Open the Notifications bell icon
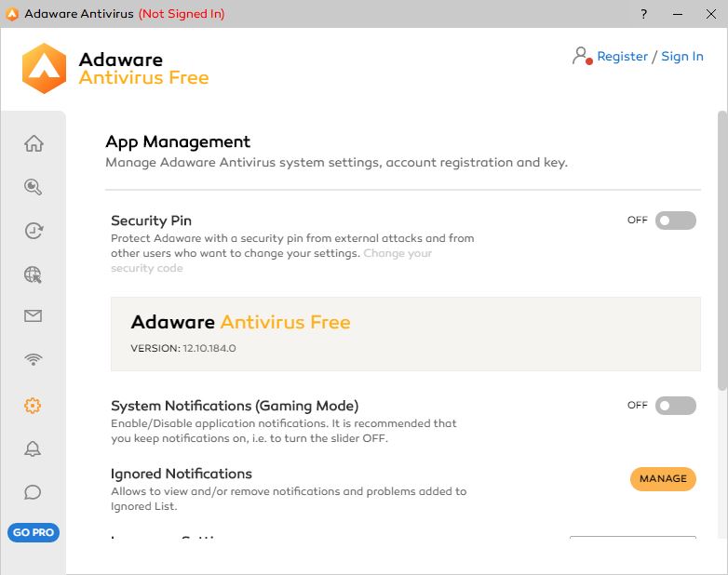Viewport: 728px width, 575px height. (33, 448)
